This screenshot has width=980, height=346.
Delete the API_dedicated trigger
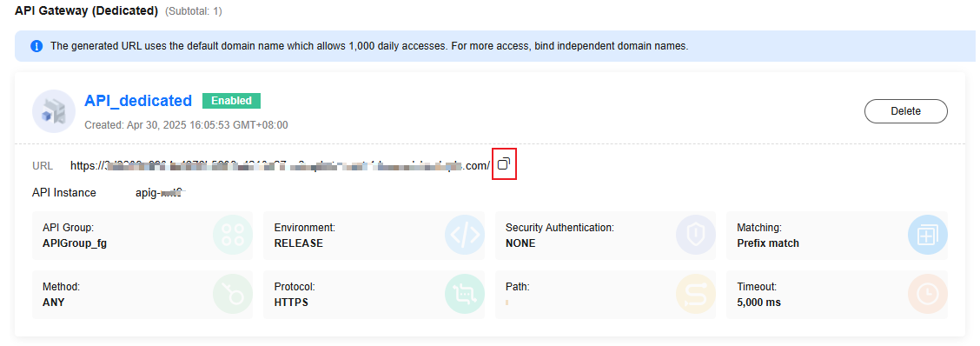pos(905,111)
